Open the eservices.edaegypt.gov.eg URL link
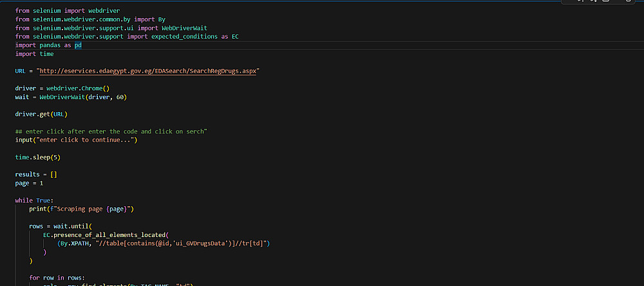 tap(149, 71)
